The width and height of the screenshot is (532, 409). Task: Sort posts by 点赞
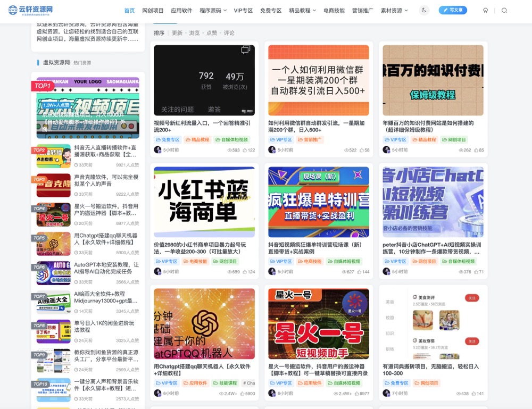pyautogui.click(x=212, y=33)
